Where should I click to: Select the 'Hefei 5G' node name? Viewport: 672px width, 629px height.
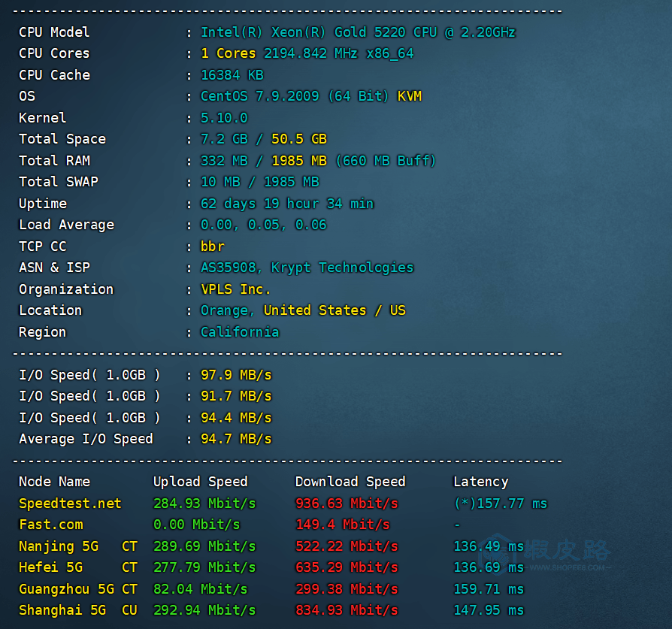(x=50, y=567)
